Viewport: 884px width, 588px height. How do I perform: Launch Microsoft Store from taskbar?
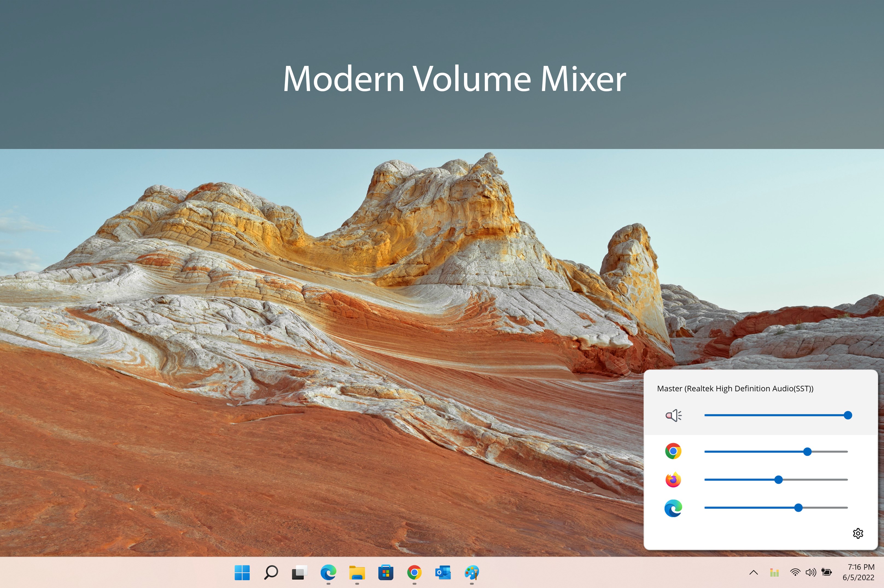[x=386, y=573]
